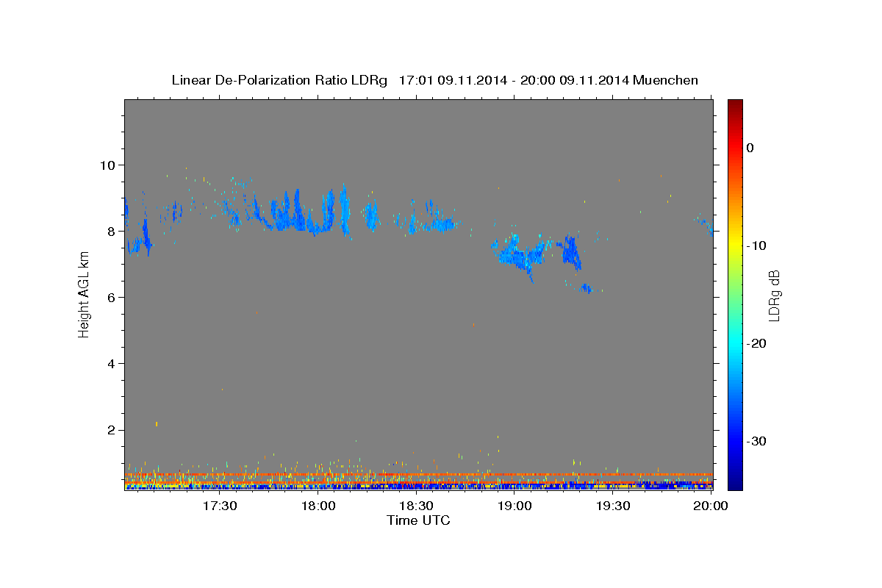This screenshot has width=882, height=588.
Task: Click the orange horizontal line near the ground
Action: pos(419,475)
